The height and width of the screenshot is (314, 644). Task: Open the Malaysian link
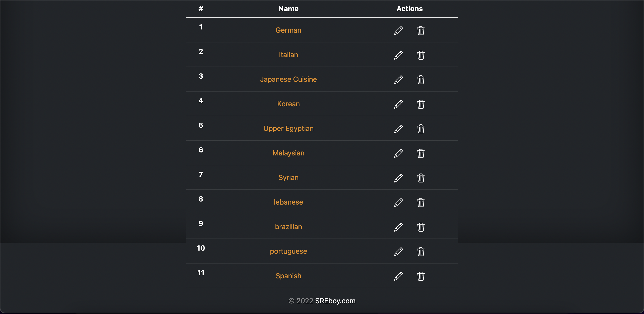click(x=288, y=153)
